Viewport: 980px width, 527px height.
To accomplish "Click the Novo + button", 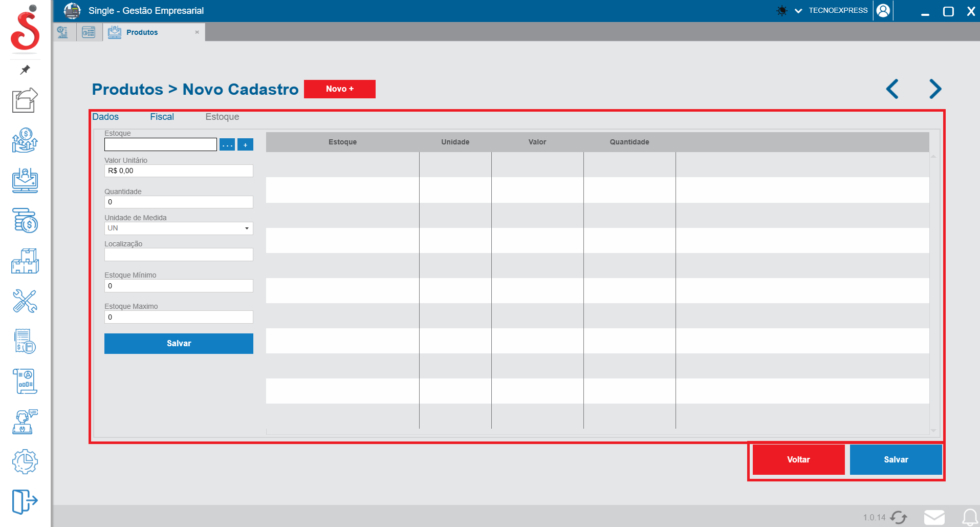I will click(x=339, y=89).
